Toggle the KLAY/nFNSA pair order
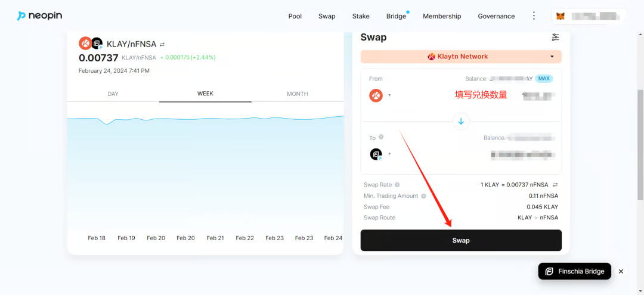644x295 pixels. click(x=162, y=44)
